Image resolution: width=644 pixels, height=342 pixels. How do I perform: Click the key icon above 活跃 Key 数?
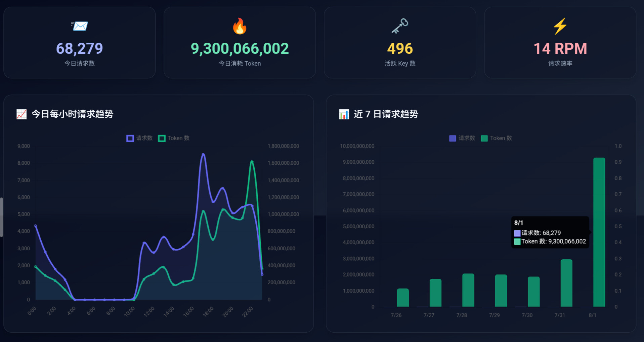400,26
